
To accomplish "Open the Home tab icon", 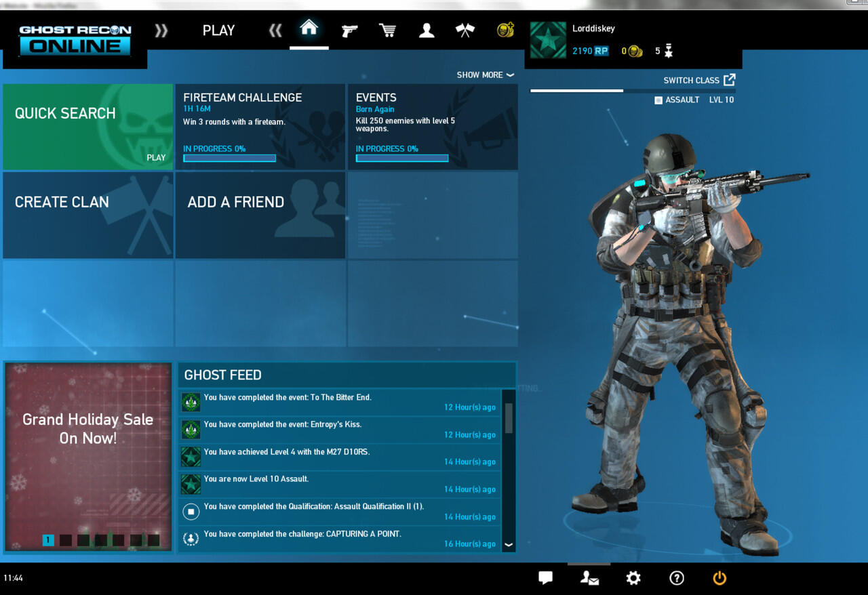I will pyautogui.click(x=309, y=28).
